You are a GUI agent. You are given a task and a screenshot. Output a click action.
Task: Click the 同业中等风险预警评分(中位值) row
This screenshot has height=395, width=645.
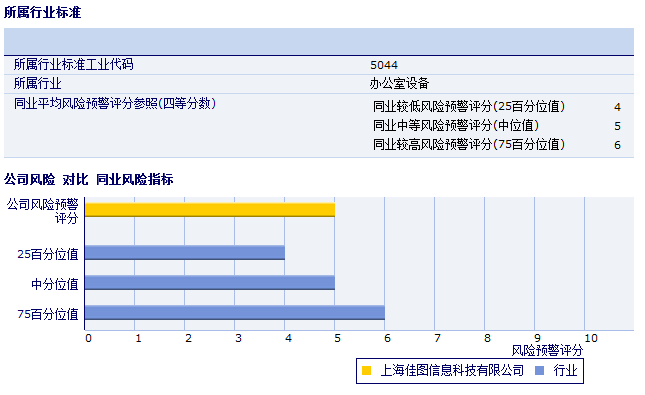[x=497, y=125]
